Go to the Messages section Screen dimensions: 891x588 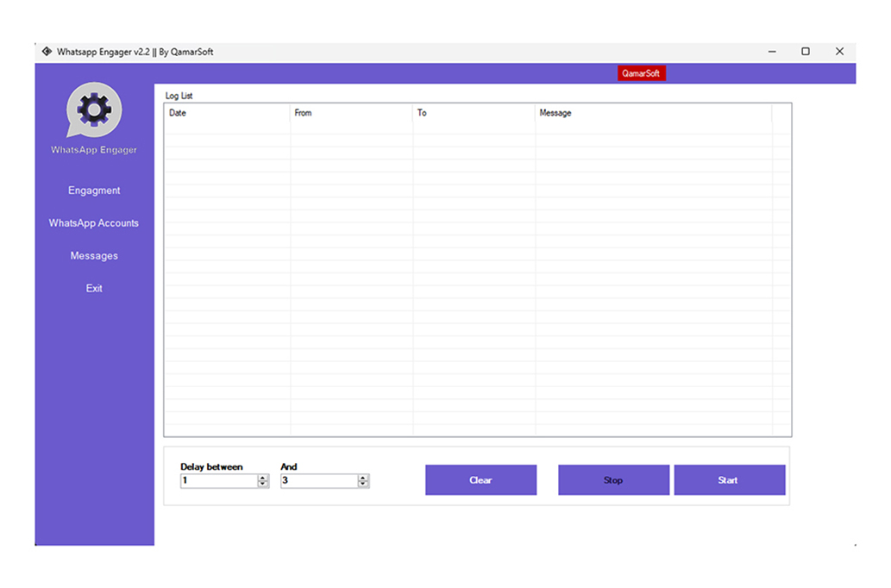tap(94, 256)
